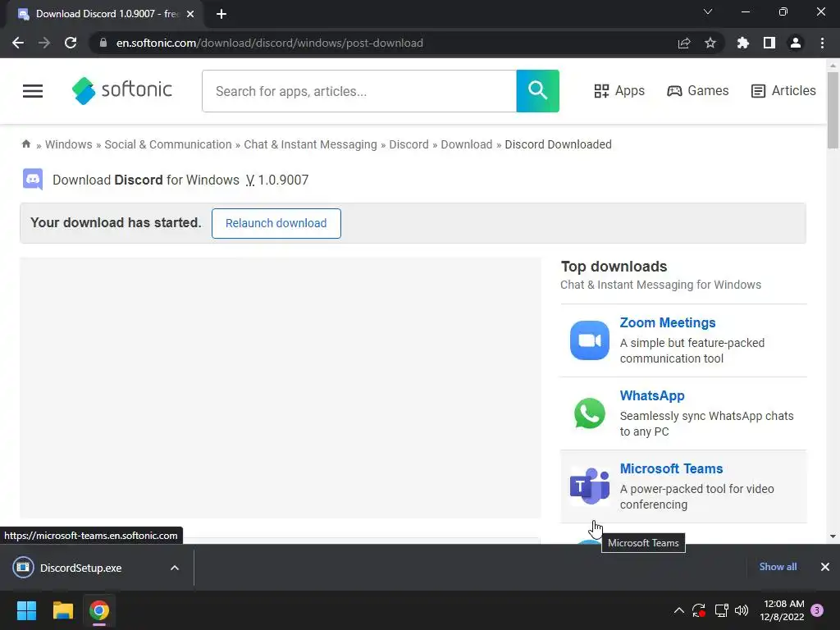View site information lock icon
This screenshot has height=630, width=840.
point(103,43)
